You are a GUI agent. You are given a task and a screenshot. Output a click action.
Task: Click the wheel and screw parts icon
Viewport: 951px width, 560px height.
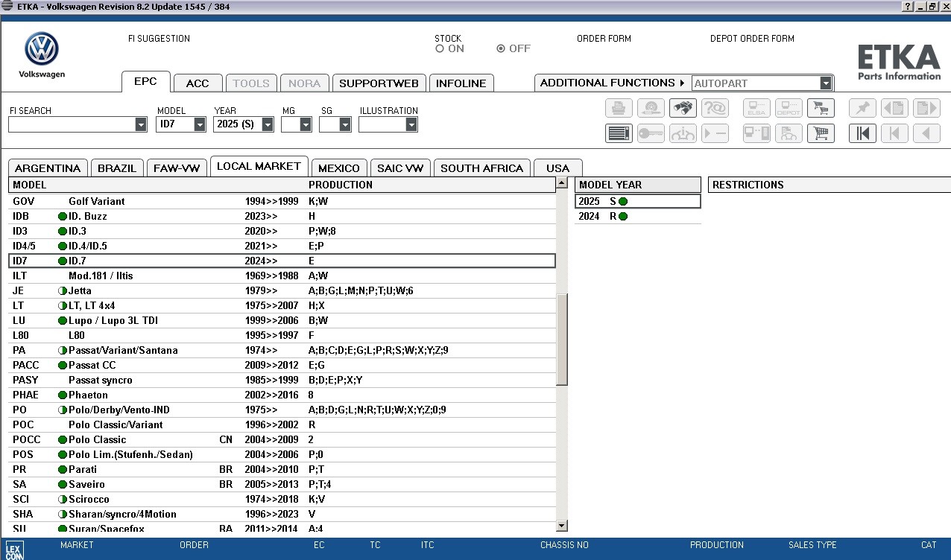(651, 109)
